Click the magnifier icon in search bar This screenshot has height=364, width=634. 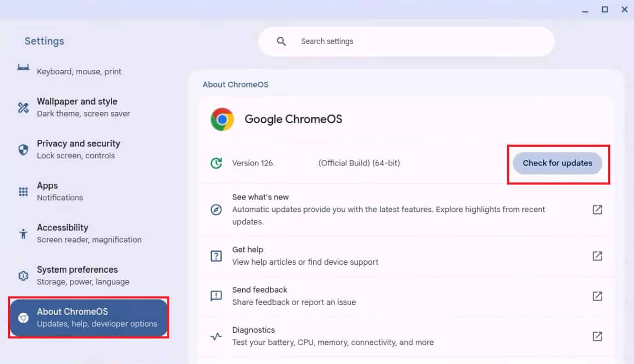281,41
